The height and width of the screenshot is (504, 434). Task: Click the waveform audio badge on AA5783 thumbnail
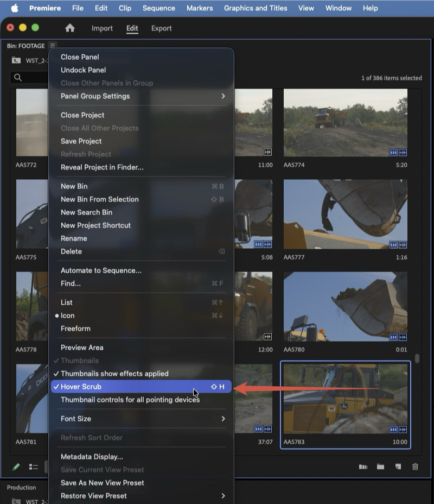(x=403, y=430)
